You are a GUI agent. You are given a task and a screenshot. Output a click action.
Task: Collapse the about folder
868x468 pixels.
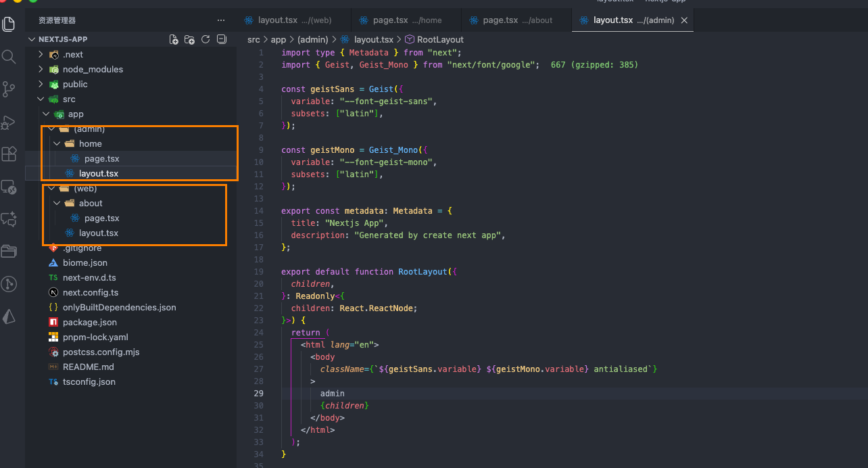91,204
